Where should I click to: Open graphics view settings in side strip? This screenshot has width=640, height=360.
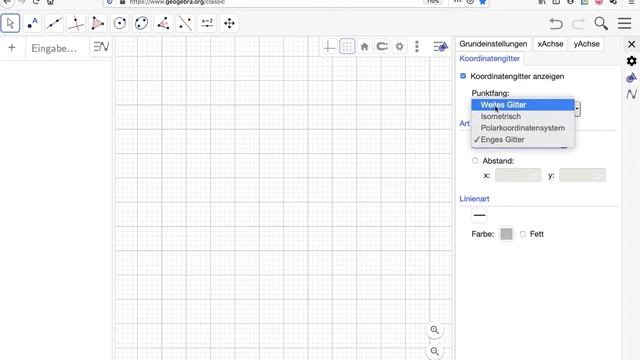coord(631,78)
